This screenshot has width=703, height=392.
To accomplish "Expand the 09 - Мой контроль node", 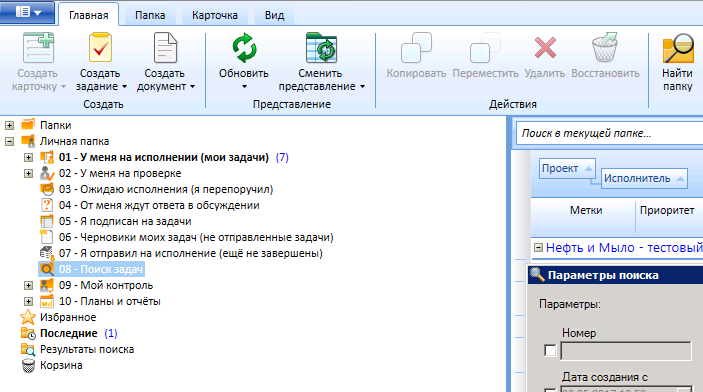I will pyautogui.click(x=28, y=285).
